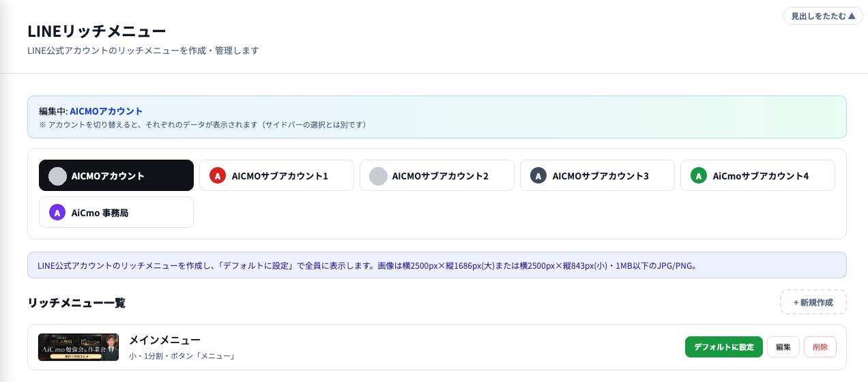Click the note starting ※ アカウントを切り替えると
The height and width of the screenshot is (382, 868).
[x=203, y=125]
